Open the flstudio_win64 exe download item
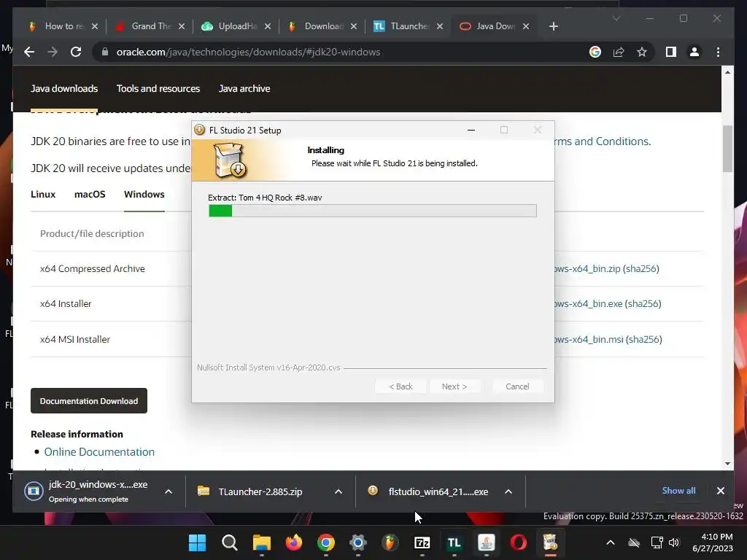This screenshot has height=560, width=747. tap(428, 491)
